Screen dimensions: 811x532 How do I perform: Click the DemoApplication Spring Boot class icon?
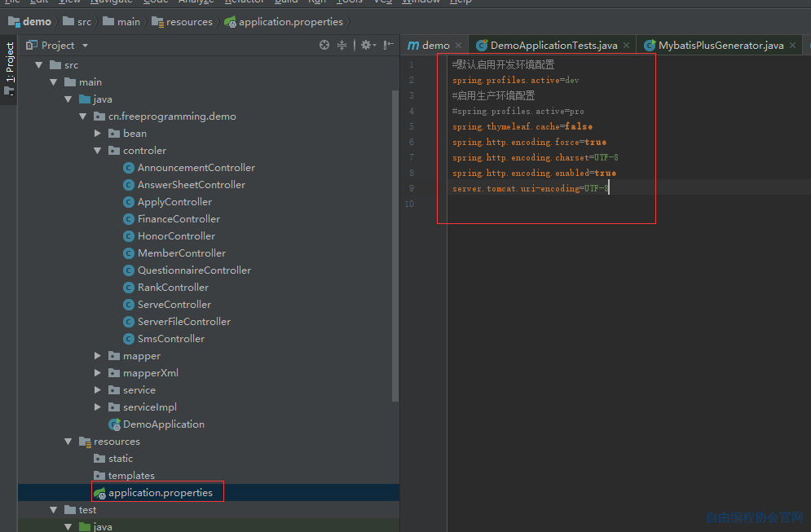click(114, 424)
